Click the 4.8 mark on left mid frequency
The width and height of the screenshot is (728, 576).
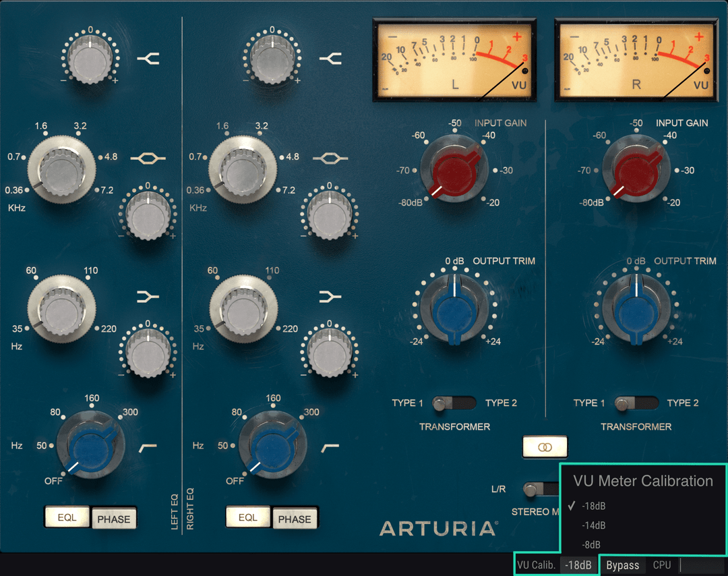tap(111, 157)
